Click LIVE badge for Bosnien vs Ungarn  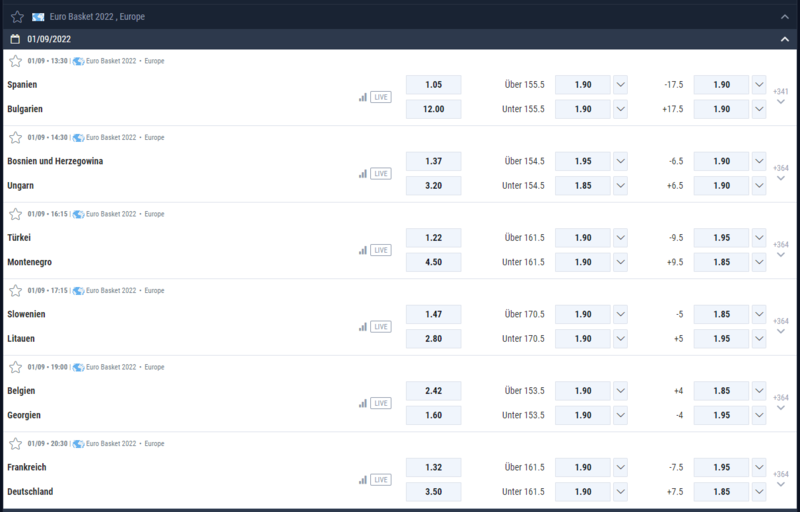pos(381,173)
